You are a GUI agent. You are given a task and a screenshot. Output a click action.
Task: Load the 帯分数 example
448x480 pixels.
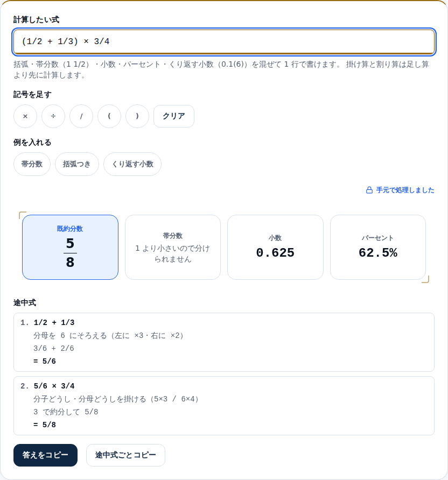coord(32,164)
